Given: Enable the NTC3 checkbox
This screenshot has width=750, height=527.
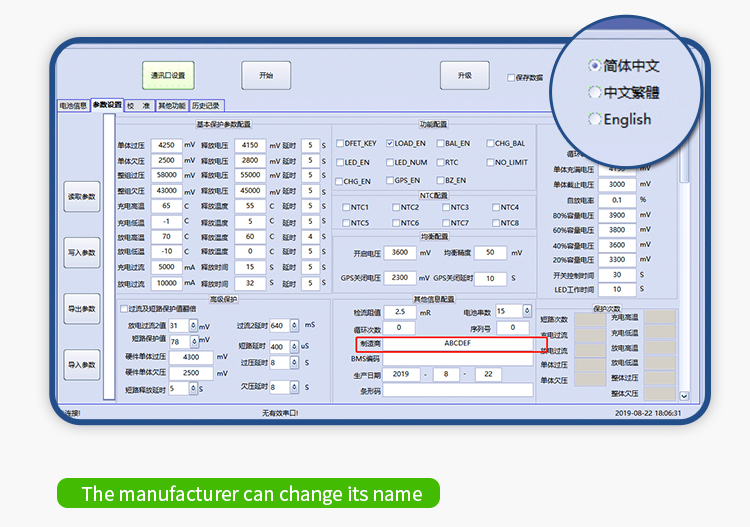Looking at the screenshot, I should (446, 207).
